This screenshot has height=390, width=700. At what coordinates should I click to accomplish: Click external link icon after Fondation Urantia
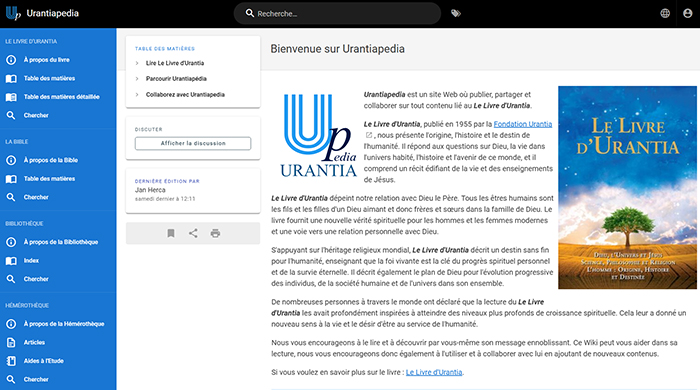click(x=369, y=135)
